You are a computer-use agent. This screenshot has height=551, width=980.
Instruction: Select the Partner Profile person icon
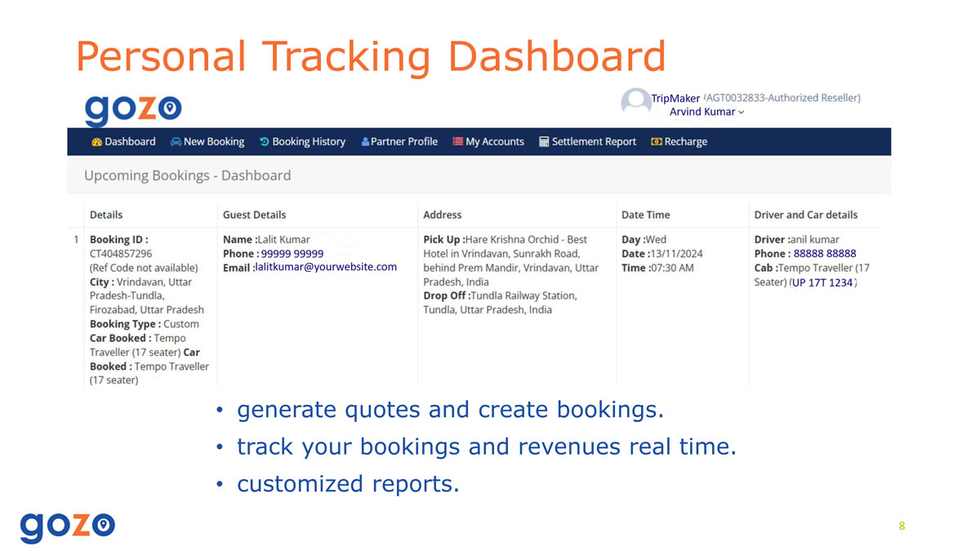pos(365,142)
